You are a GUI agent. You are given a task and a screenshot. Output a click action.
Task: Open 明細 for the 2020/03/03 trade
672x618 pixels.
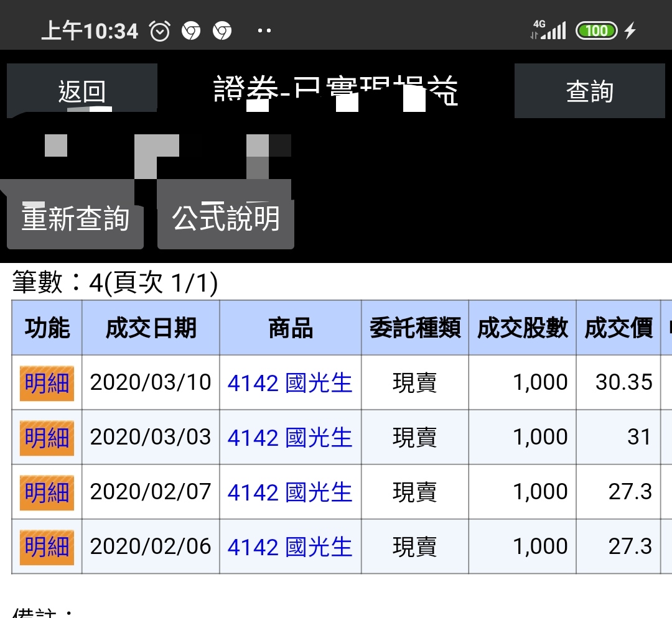[x=47, y=438]
